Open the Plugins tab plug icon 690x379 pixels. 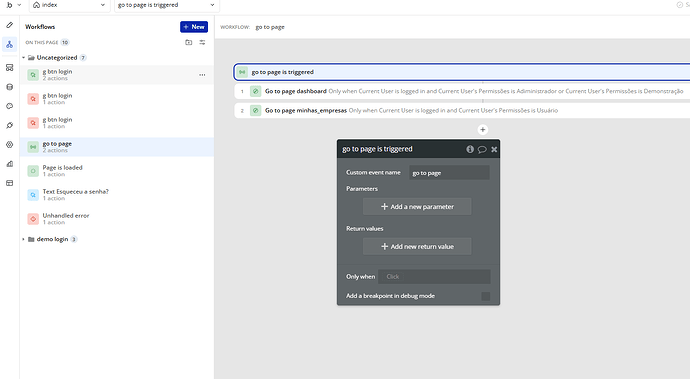[x=9, y=125]
